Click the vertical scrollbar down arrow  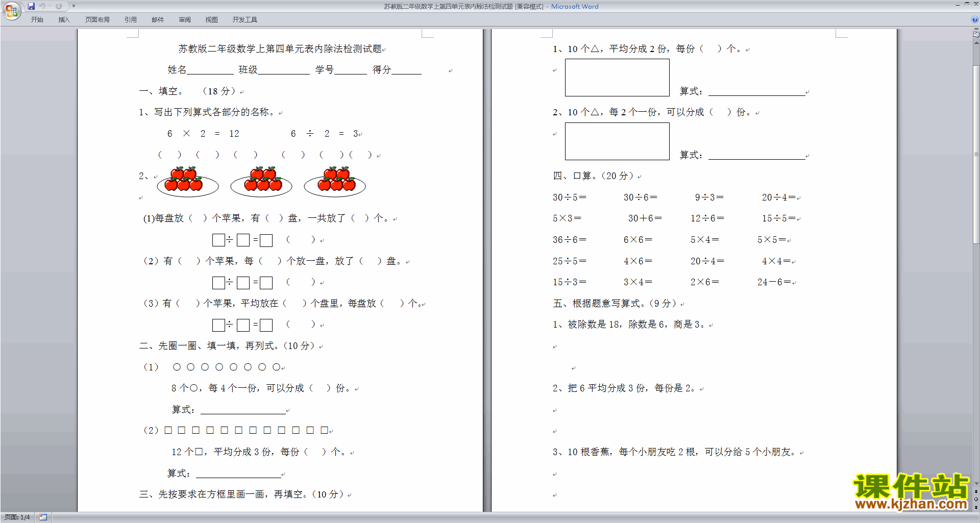point(976,484)
